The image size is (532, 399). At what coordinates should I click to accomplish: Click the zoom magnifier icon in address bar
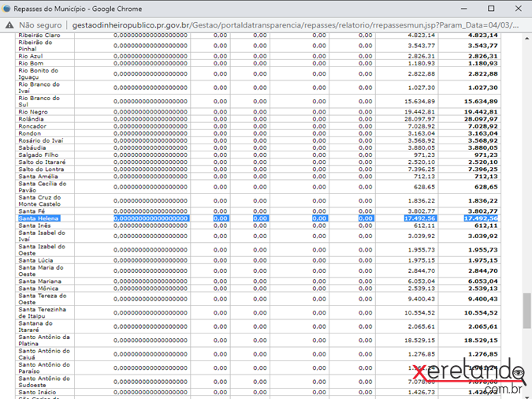(x=514, y=24)
